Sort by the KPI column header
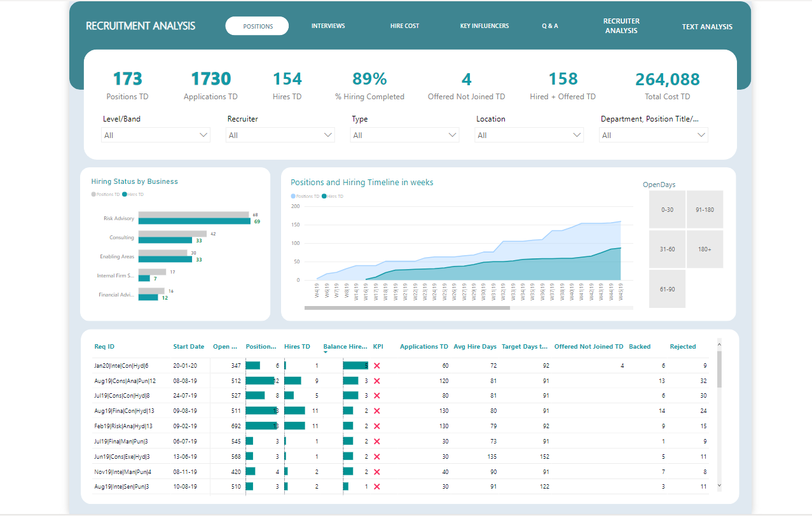This screenshot has width=812, height=516. (x=378, y=347)
